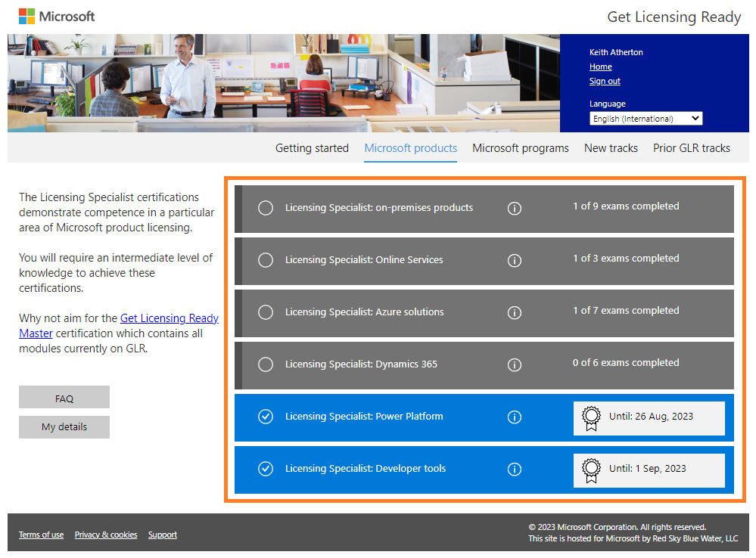Open info icon for Online Services
756x558 pixels.
point(515,260)
